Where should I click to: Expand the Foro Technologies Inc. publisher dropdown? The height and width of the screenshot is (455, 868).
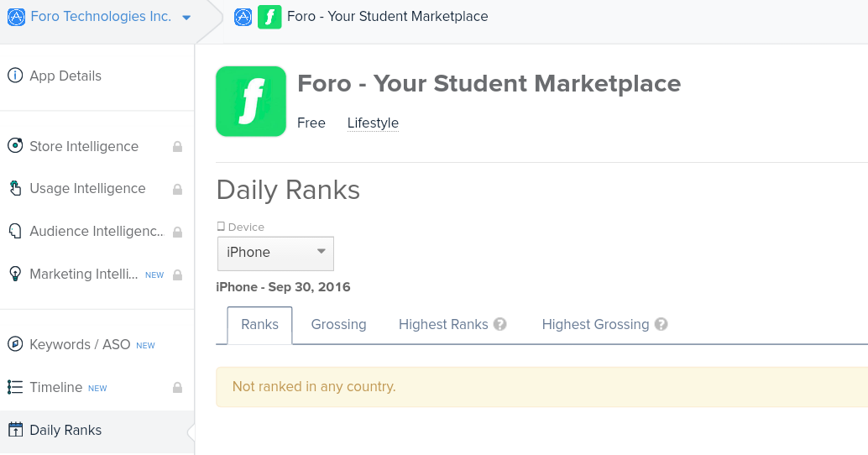(x=186, y=17)
